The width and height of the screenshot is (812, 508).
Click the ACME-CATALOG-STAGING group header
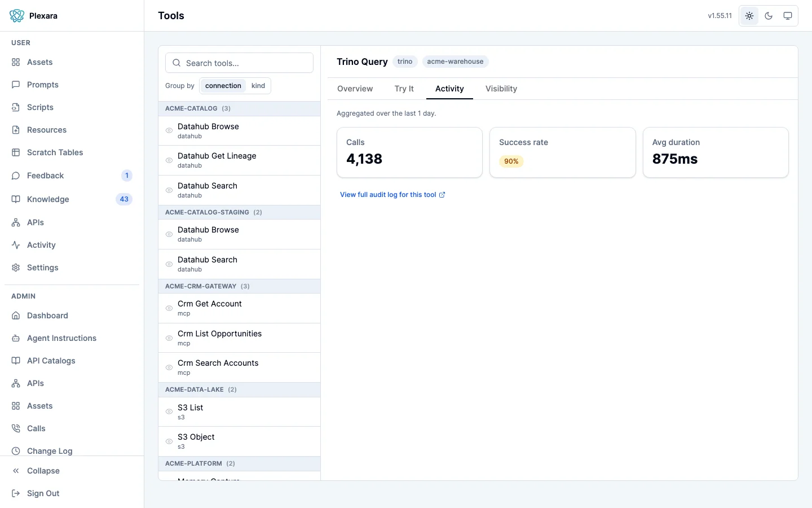(239, 212)
